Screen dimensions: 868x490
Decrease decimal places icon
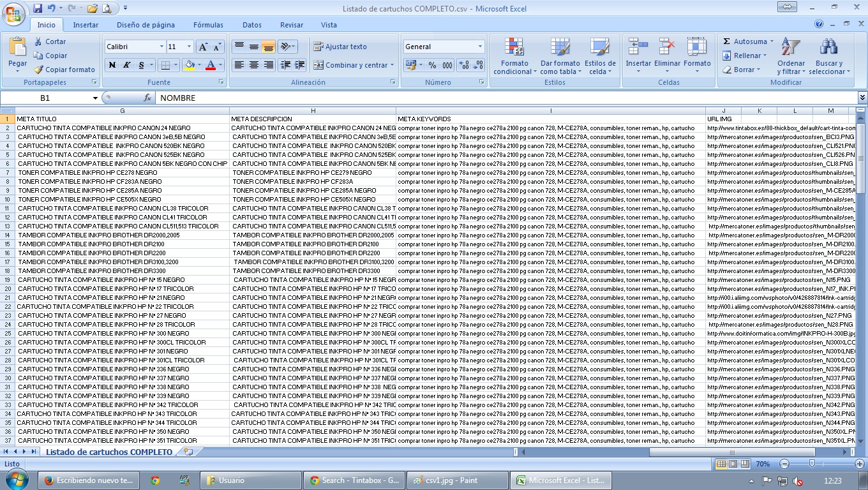tap(478, 65)
